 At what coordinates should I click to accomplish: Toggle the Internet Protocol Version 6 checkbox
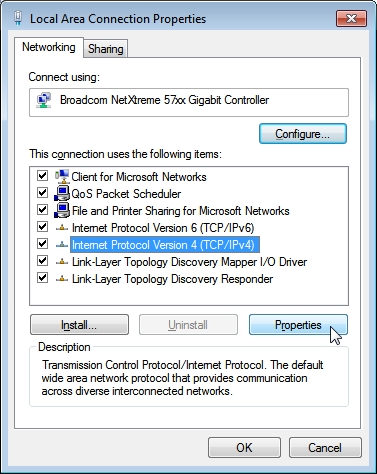click(42, 227)
